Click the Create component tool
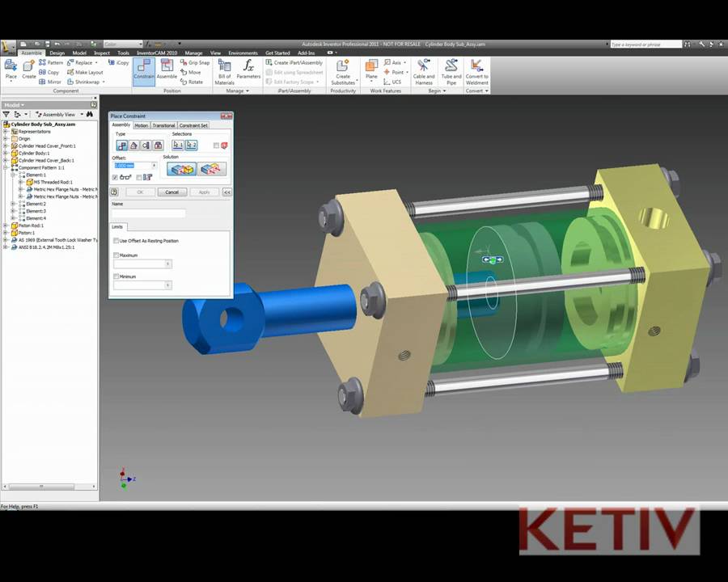 (29, 70)
